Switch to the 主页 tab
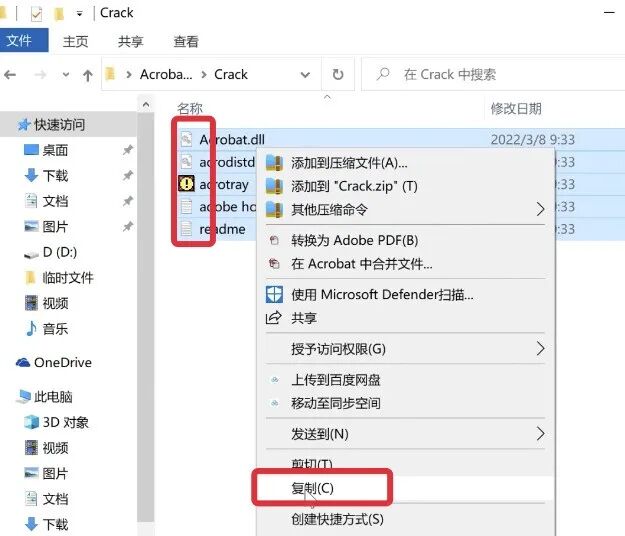 [x=75, y=41]
